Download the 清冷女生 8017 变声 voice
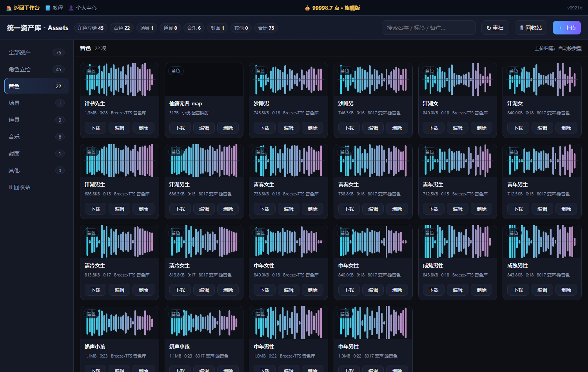Viewport: 588px width, 372px height. pos(180,290)
